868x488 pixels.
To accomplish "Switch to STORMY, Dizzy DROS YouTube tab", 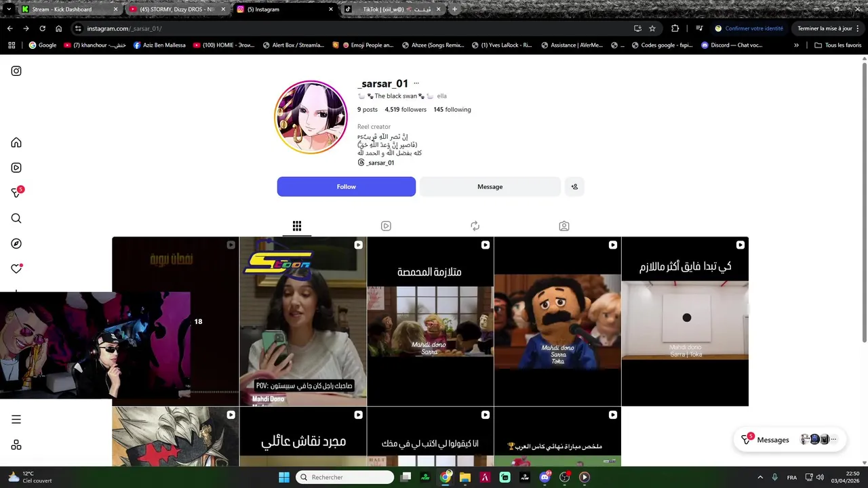I will click(178, 9).
